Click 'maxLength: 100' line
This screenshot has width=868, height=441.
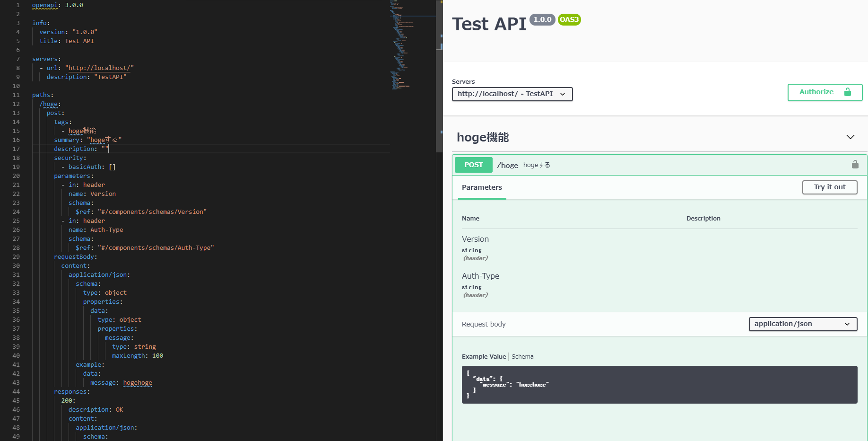138,356
